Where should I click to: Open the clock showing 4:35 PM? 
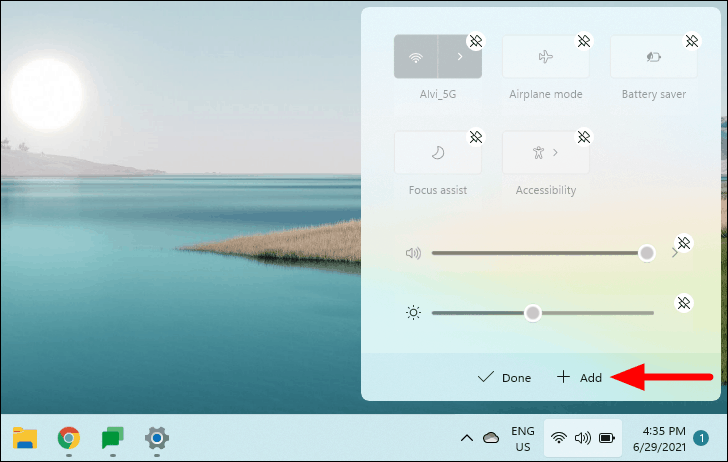[x=659, y=439]
